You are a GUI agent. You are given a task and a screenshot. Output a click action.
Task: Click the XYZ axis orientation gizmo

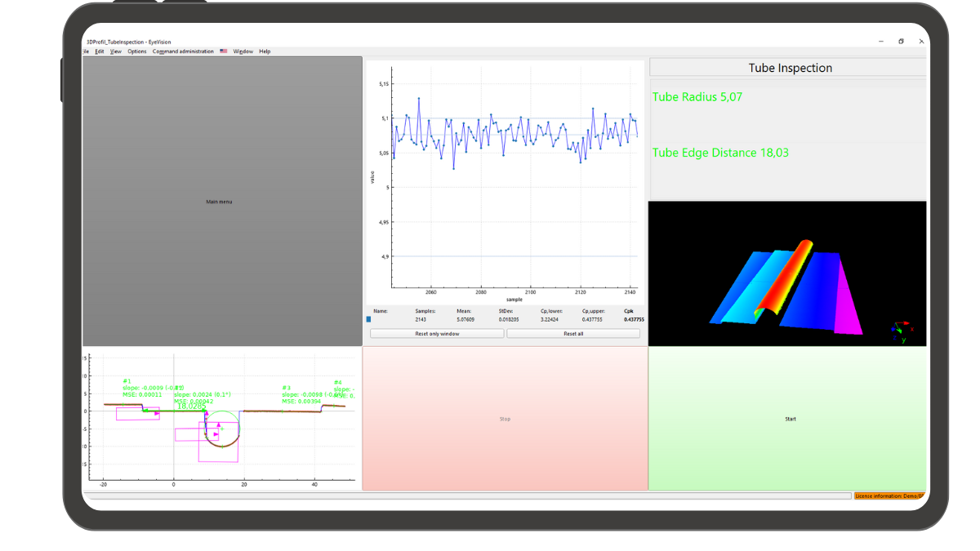pyautogui.click(x=901, y=331)
